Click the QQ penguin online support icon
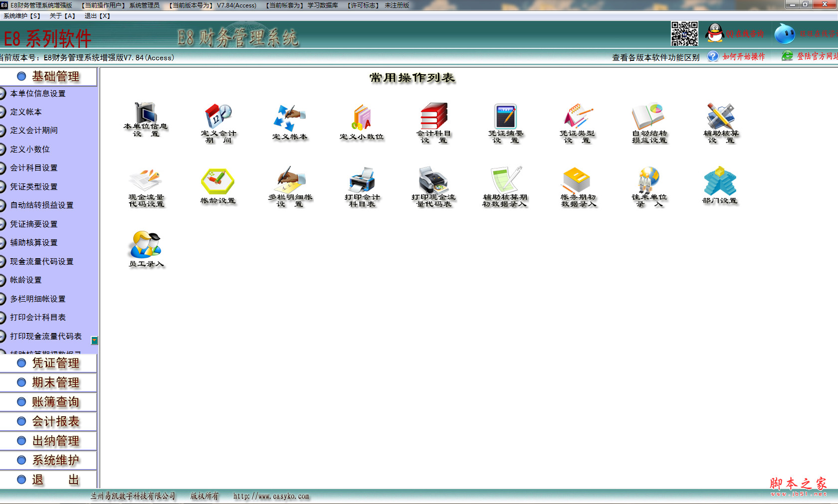Image resolution: width=838 pixels, height=504 pixels. pos(715,33)
